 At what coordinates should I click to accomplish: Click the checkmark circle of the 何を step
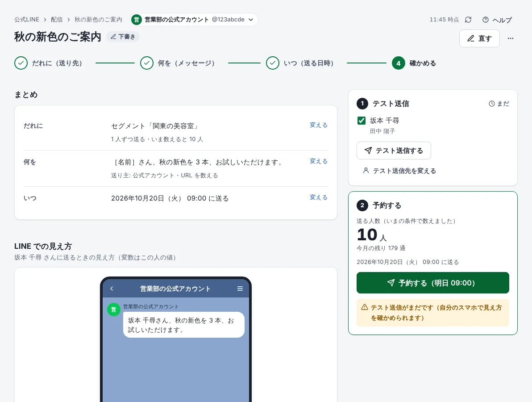(147, 63)
